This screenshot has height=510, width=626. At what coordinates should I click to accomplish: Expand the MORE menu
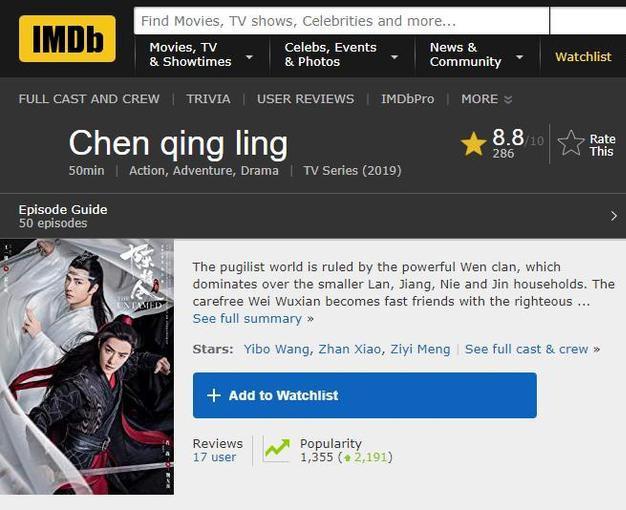(x=486, y=99)
